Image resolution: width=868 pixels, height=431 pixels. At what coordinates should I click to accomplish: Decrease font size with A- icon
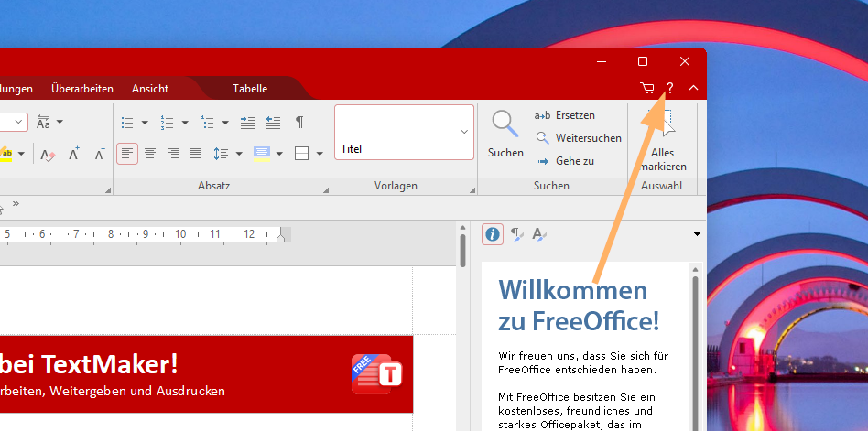click(100, 154)
